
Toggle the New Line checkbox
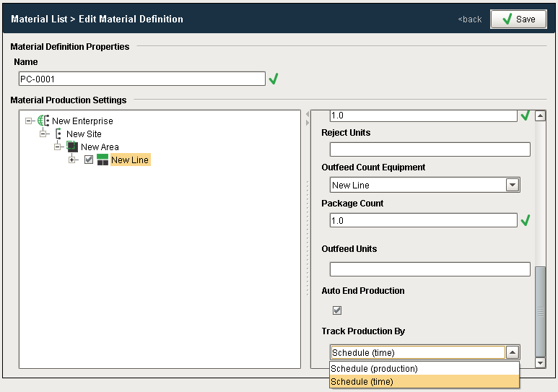point(89,160)
